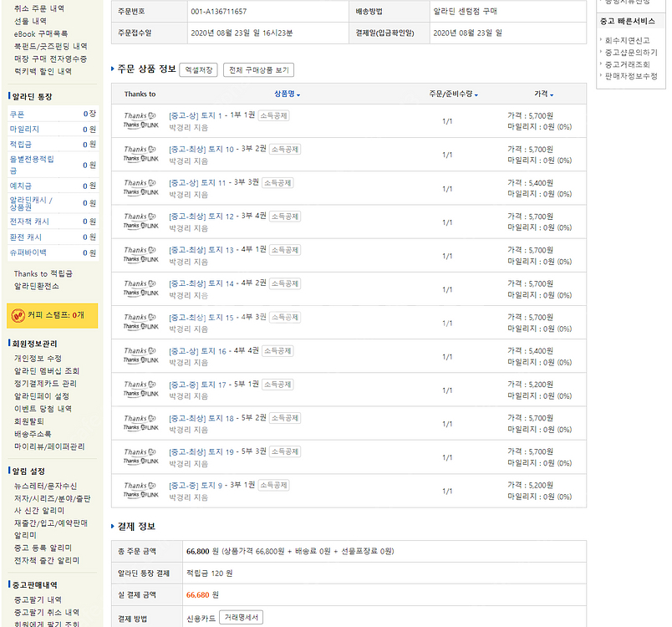672x627 pixels.
Task: Click the 적립금 balance link
Action: coord(21,145)
